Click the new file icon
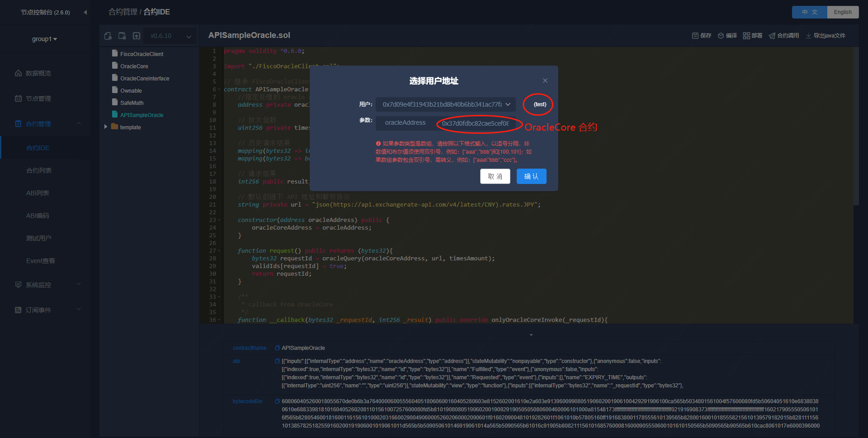The image size is (868, 438). click(x=108, y=36)
